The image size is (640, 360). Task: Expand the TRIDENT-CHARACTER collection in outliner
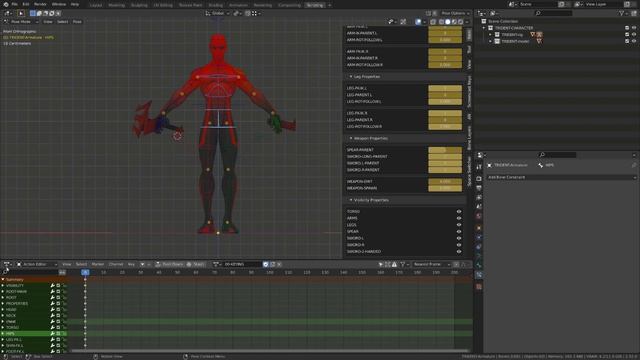[x=484, y=28]
